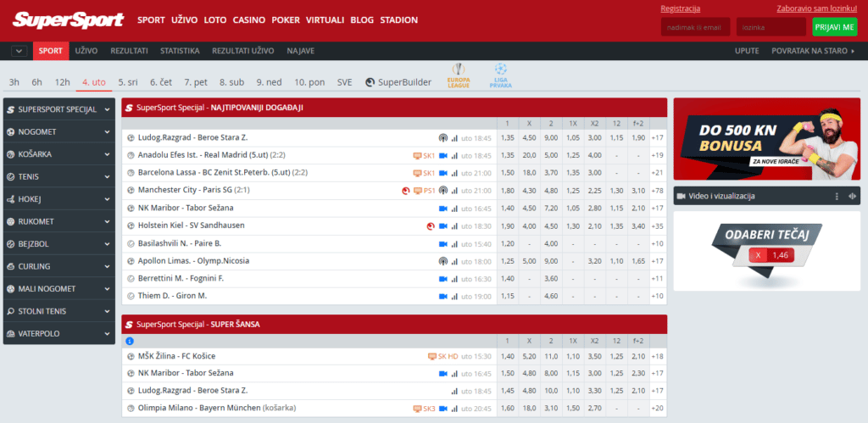Viewport: 868px width, 423px height.
Task: Click red swirl icon in Holstein Kiel row
Action: pos(431,225)
